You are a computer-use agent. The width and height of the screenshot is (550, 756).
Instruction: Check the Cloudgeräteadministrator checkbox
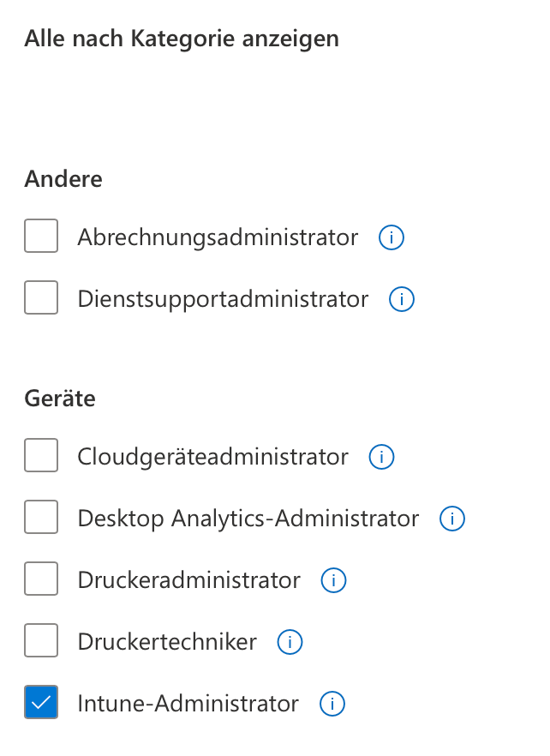point(41,455)
